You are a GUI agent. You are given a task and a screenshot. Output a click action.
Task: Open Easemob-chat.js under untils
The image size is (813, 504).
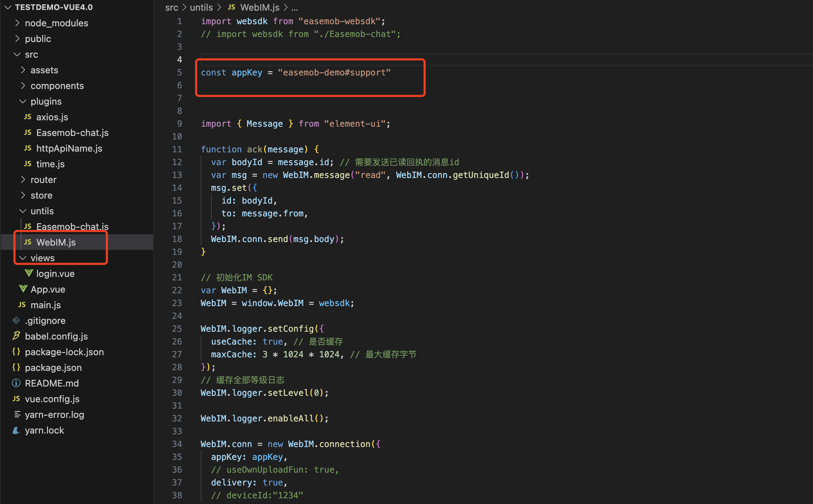click(x=72, y=227)
